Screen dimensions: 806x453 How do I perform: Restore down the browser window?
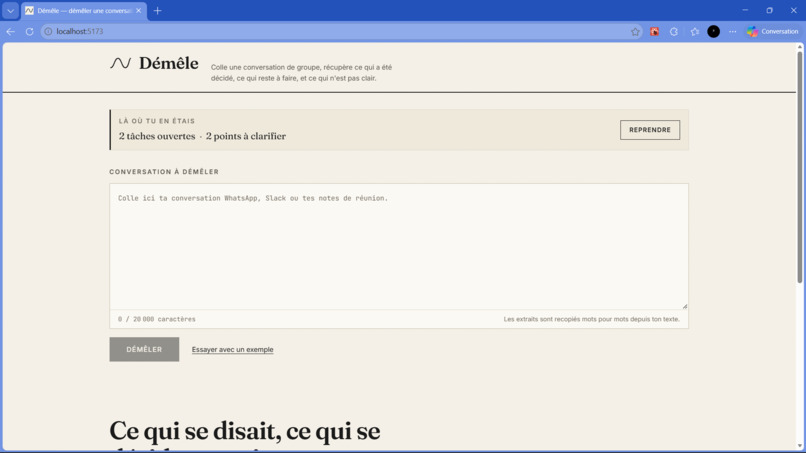click(x=770, y=10)
